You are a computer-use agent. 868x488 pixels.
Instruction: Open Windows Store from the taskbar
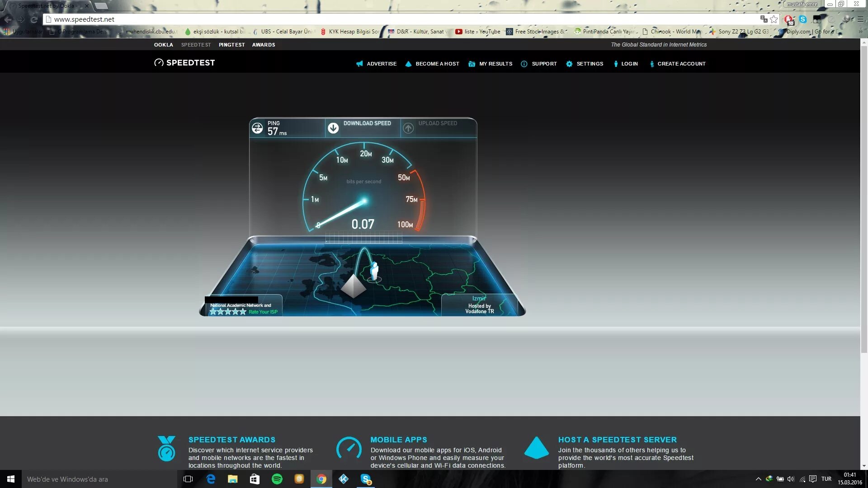point(255,479)
